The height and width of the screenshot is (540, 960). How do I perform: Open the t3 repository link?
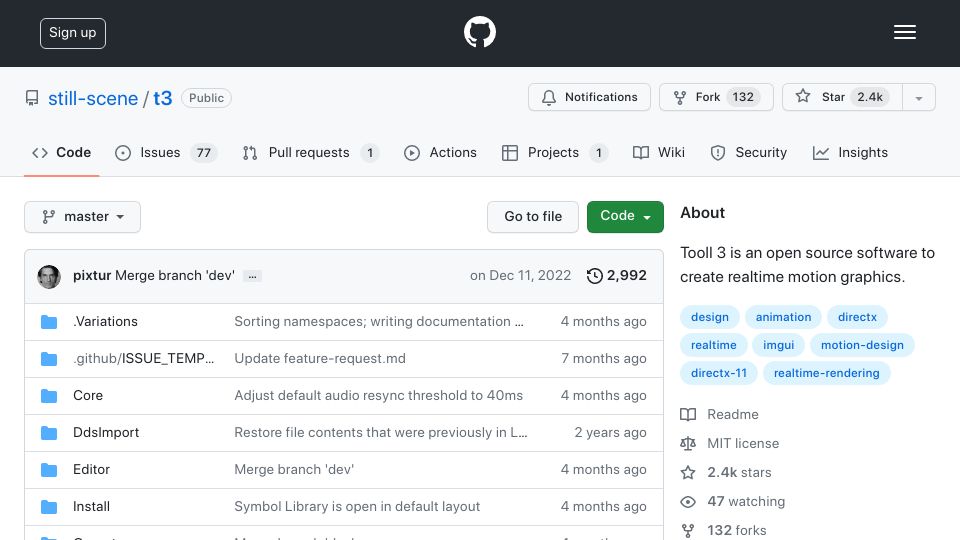click(163, 98)
